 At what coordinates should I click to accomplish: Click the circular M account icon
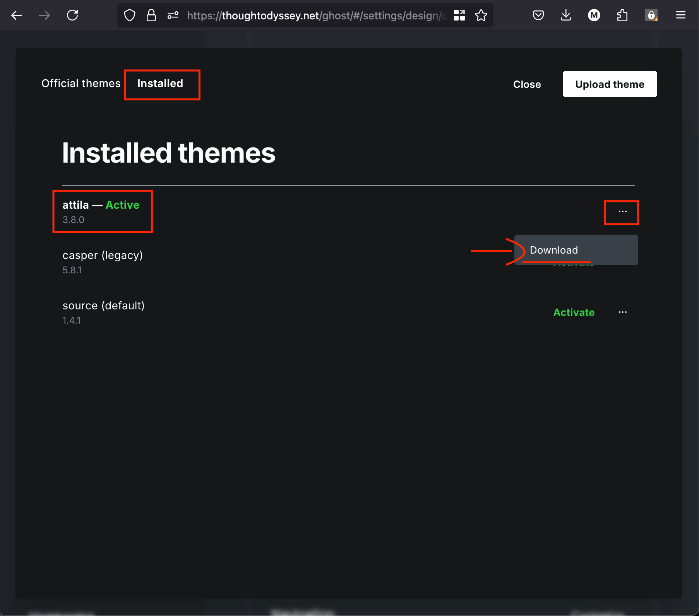tap(594, 15)
